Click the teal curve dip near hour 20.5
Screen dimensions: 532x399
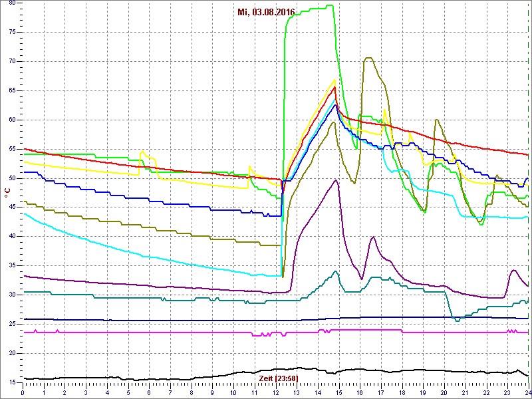458,321
